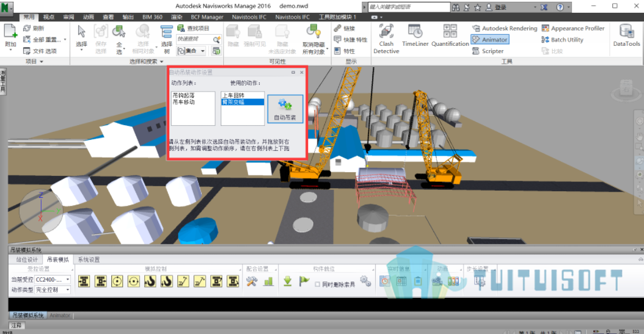Switch to the 站位设计 tab

[x=27, y=260]
